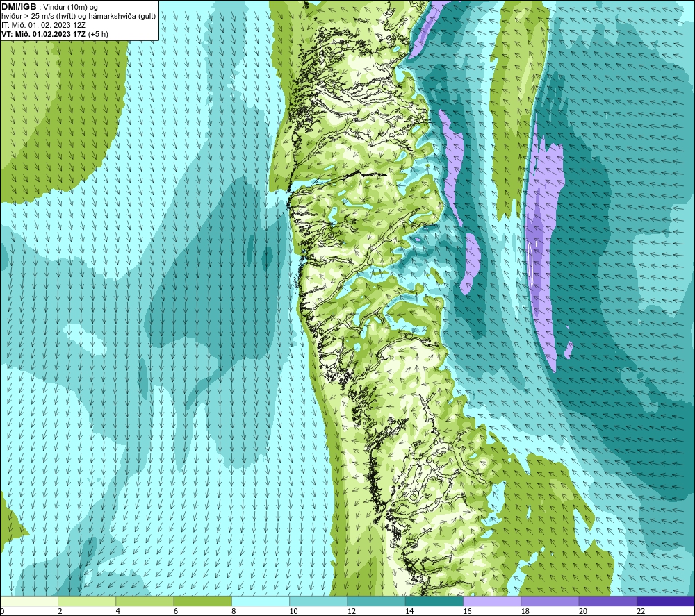Select the 4–6 m/s green swatch
Image resolution: width=695 pixels, height=616 pixels.
coord(145,601)
